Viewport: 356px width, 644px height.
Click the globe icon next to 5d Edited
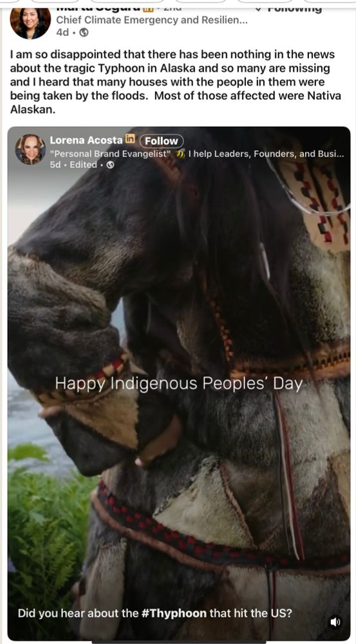tap(110, 165)
